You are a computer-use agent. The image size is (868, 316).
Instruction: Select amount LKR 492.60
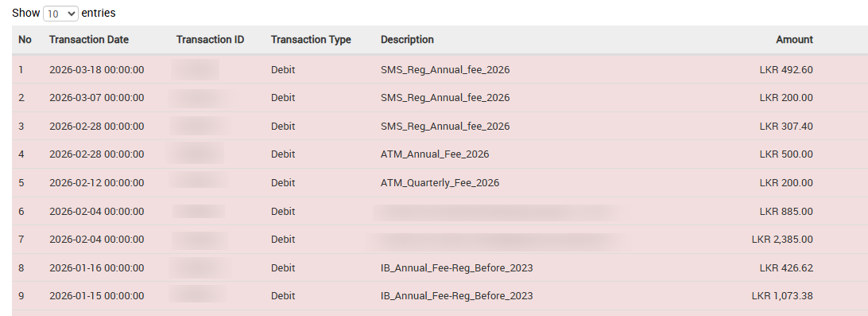(x=786, y=70)
